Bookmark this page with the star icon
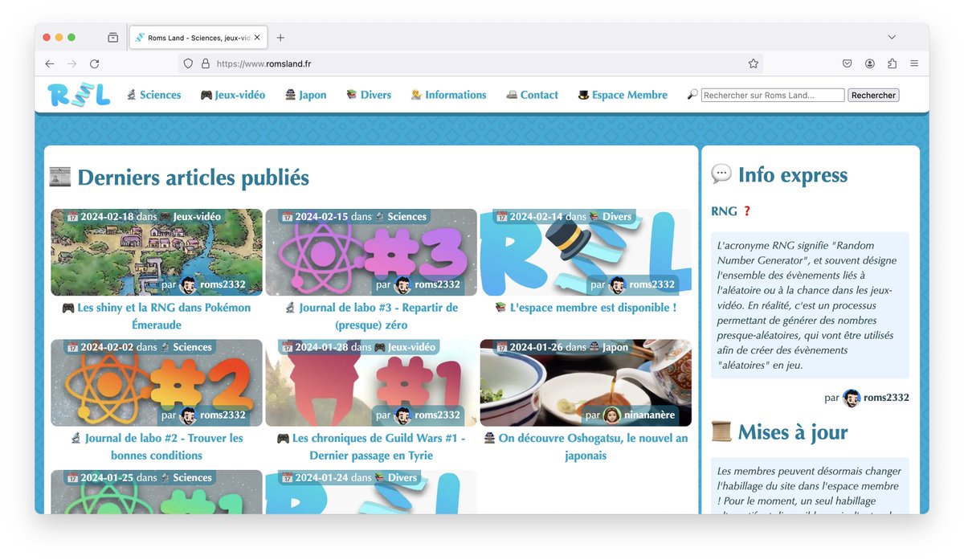Screen dimensions: 964x560 tap(754, 63)
